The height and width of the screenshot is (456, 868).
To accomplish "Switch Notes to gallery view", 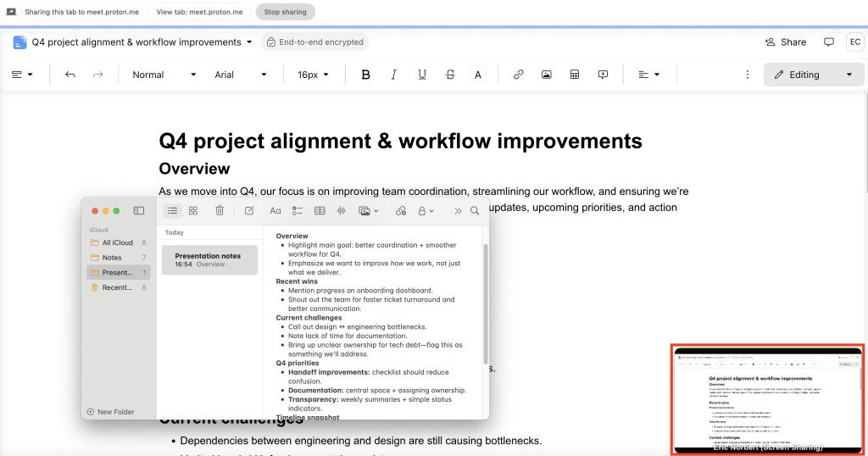I will click(193, 211).
